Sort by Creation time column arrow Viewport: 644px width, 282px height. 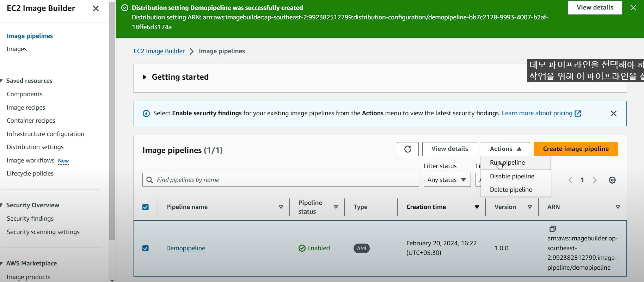tap(477, 207)
